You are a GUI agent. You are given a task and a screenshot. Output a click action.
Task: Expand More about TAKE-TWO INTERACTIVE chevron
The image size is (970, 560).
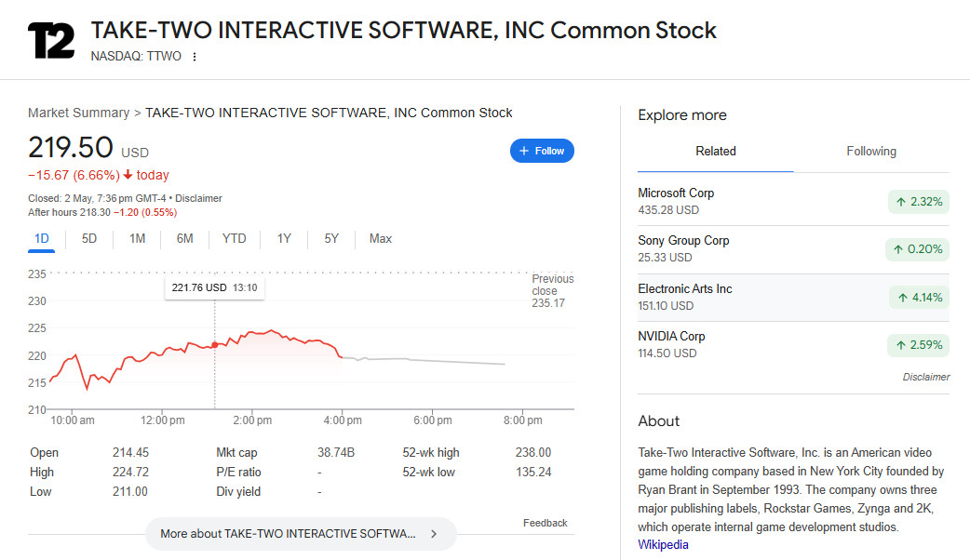pos(433,534)
